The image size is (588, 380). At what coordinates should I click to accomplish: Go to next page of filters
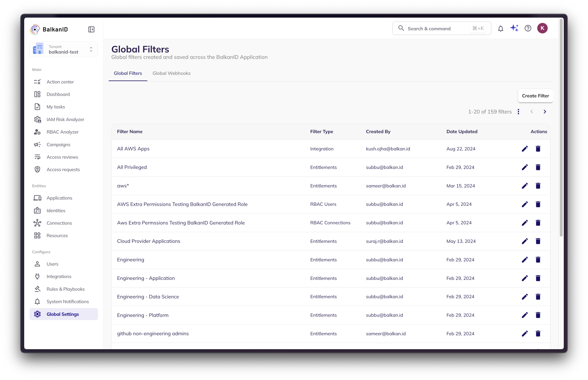coord(545,112)
